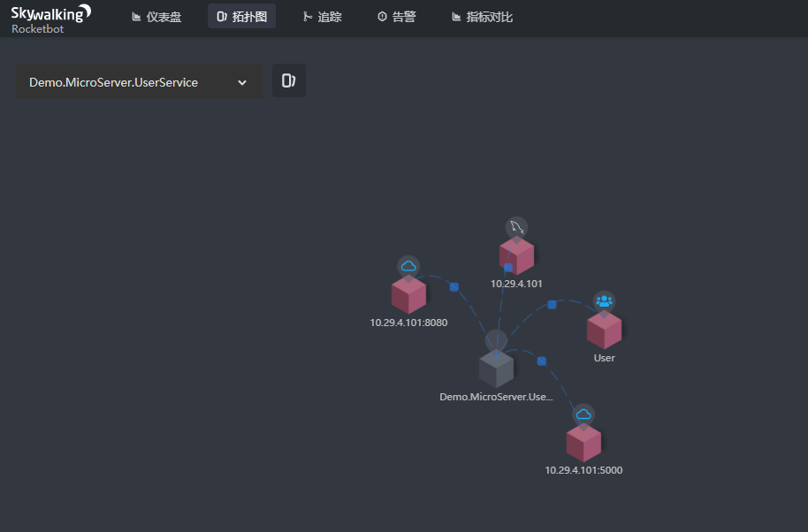The width and height of the screenshot is (808, 532).
Task: Open the Demo.MicroServer.UserService service dropdown
Action: click(139, 80)
